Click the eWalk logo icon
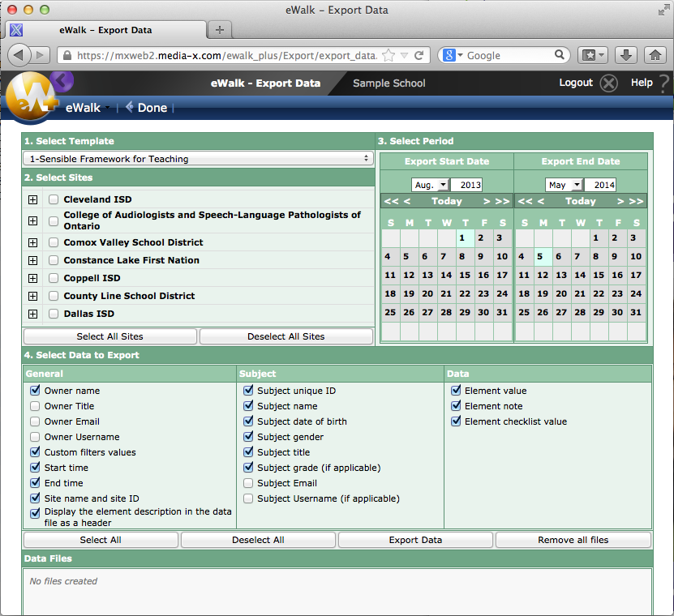The width and height of the screenshot is (674, 616). pyautogui.click(x=31, y=96)
